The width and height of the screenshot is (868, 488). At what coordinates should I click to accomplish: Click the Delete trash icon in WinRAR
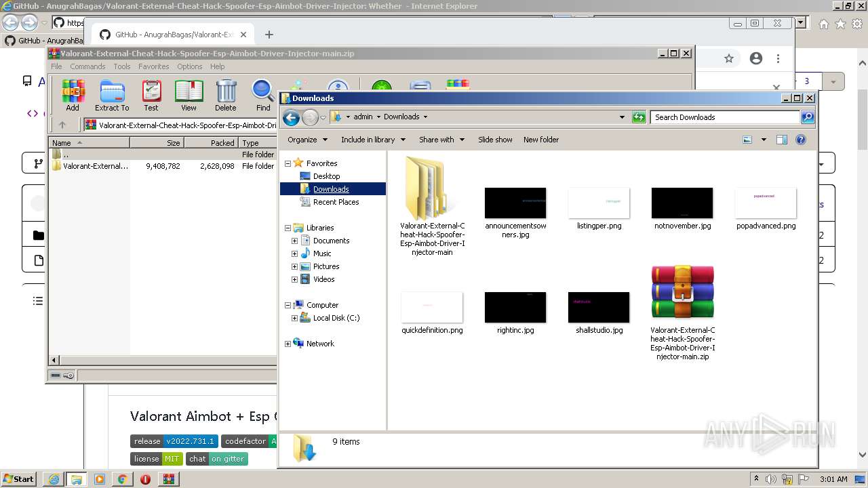(x=226, y=96)
